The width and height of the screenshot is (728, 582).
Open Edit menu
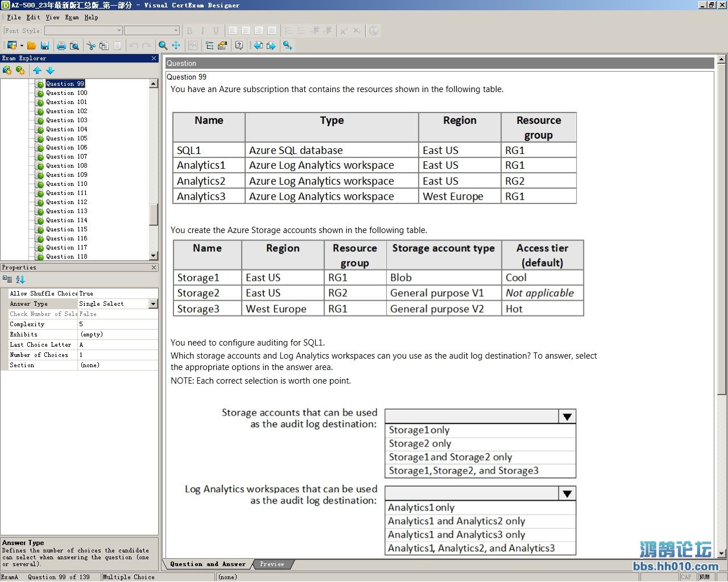(34, 17)
